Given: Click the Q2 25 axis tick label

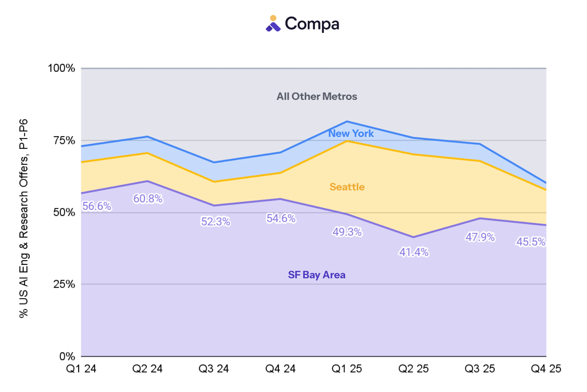Looking at the screenshot, I should point(413,369).
